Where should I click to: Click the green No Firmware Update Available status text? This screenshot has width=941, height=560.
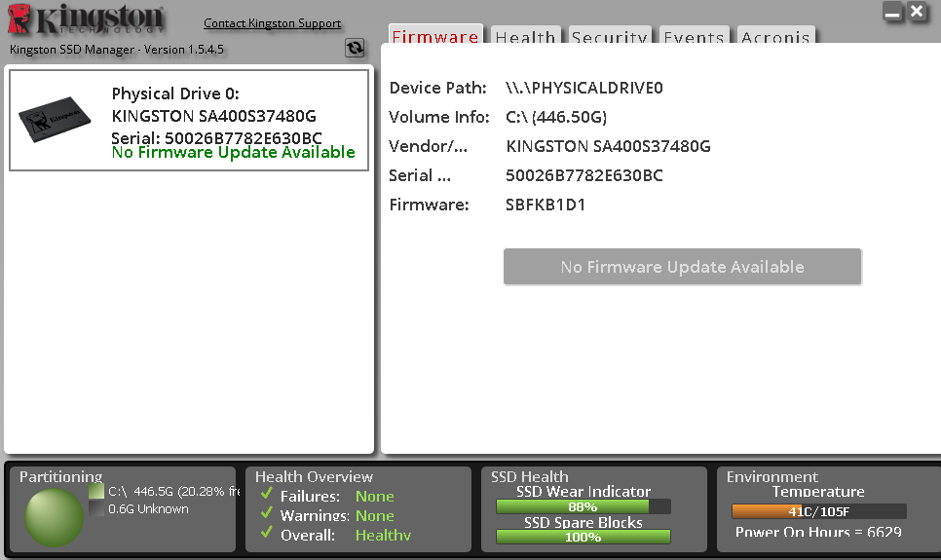(x=234, y=153)
